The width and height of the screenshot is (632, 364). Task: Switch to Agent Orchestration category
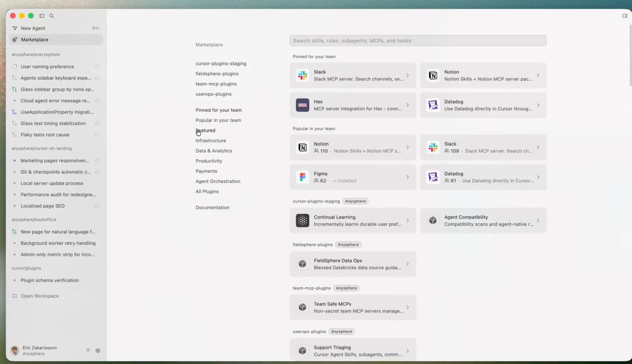click(218, 181)
